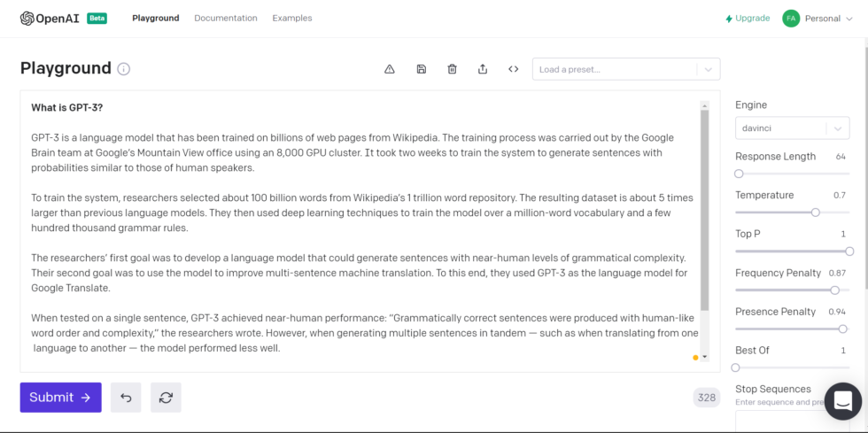Click the Presence Penalty value 0.94
The width and height of the screenshot is (868, 433).
[837, 312]
